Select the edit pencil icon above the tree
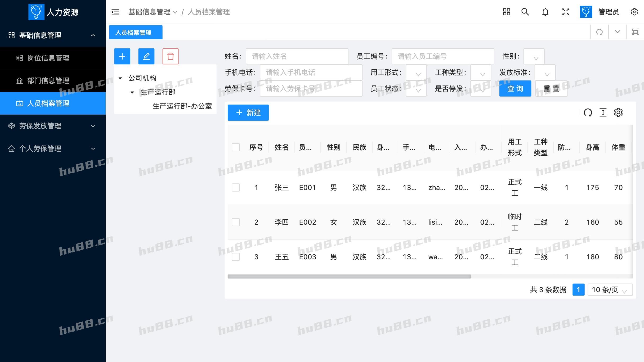644x362 pixels. click(146, 56)
